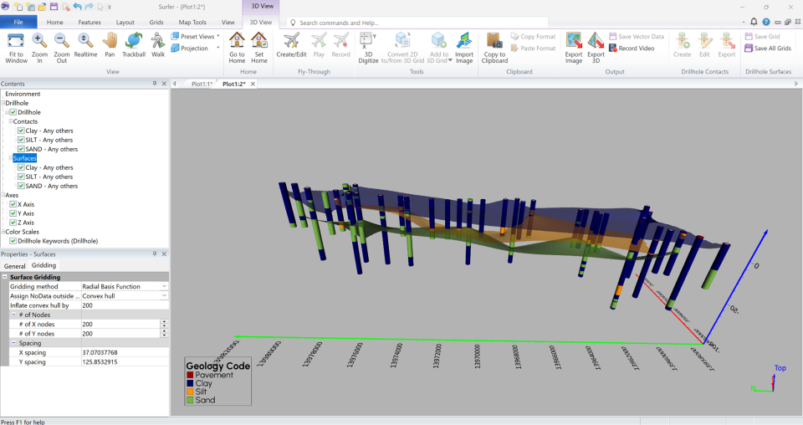Open the help question mark icon

click(x=766, y=22)
